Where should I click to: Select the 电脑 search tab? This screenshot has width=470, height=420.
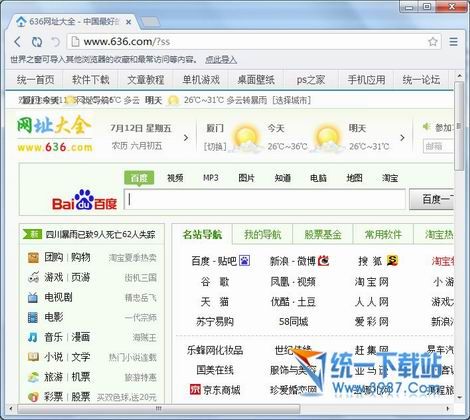coord(318,178)
